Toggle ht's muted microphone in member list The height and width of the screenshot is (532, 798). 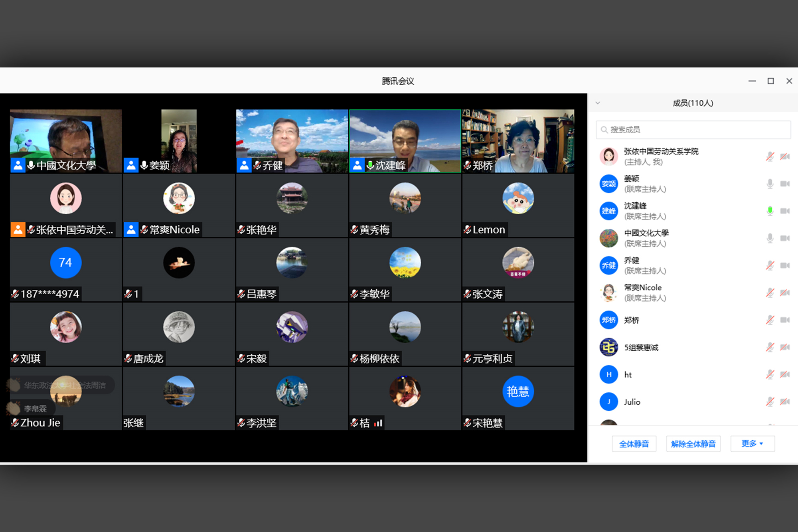(x=770, y=374)
